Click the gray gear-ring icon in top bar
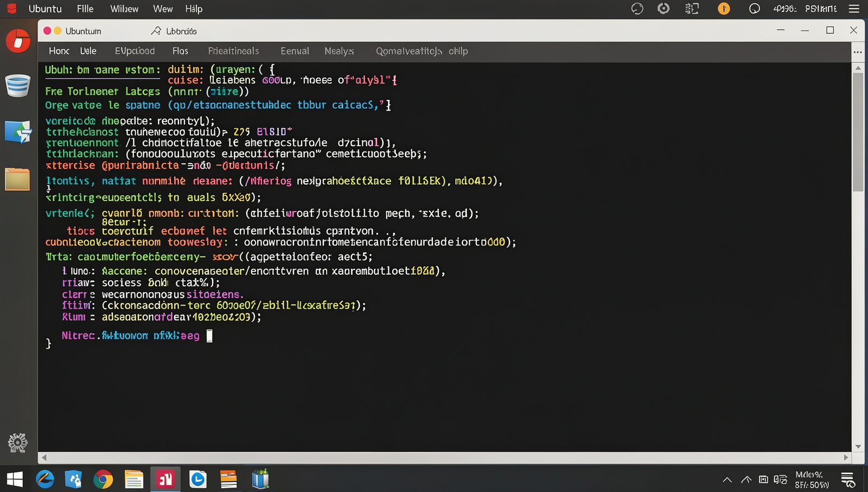The image size is (868, 492). [x=663, y=9]
